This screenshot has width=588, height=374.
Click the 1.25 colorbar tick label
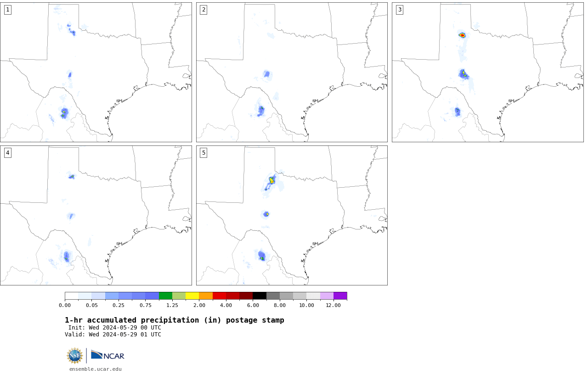pyautogui.click(x=172, y=305)
